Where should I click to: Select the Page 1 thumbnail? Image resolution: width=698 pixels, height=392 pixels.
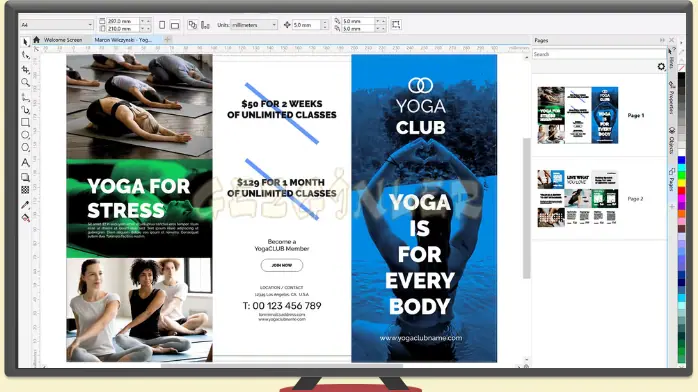577,115
